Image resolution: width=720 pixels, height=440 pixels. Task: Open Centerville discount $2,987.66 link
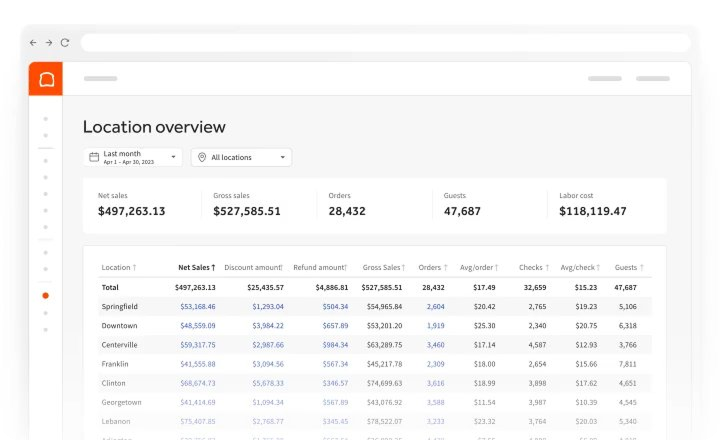[x=268, y=345]
